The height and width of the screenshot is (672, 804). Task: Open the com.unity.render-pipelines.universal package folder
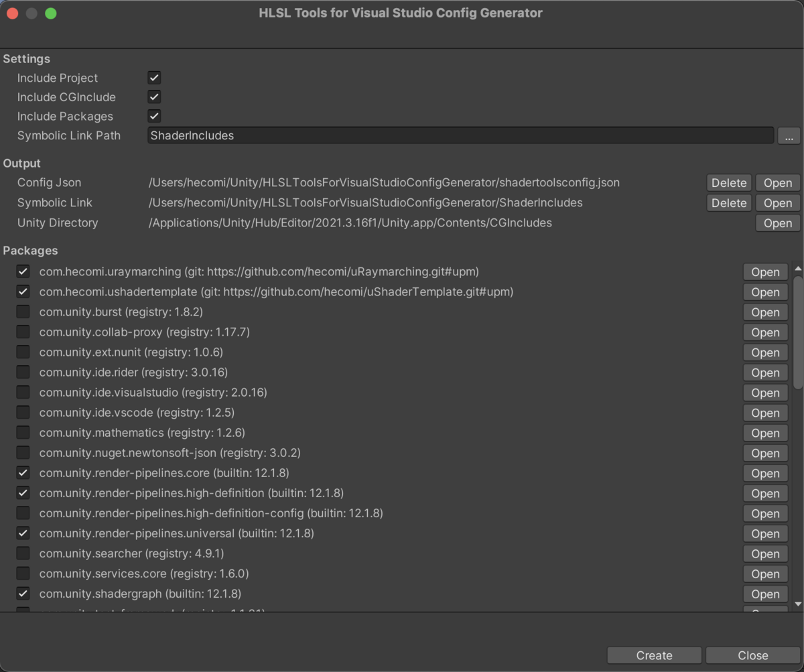[x=765, y=533]
